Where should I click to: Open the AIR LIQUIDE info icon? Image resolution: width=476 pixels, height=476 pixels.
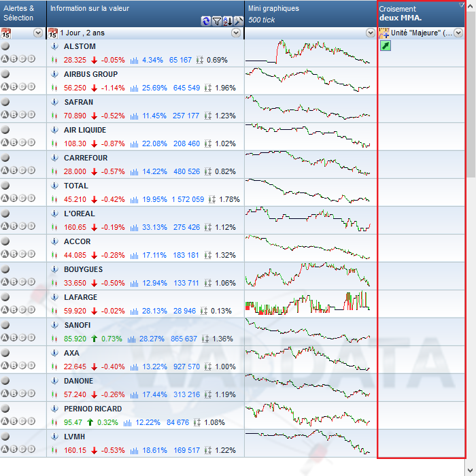click(x=54, y=131)
